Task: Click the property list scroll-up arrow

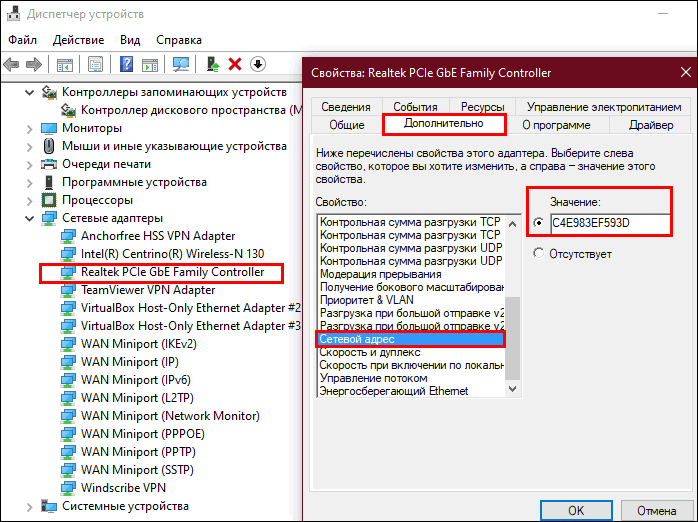Action: [512, 224]
